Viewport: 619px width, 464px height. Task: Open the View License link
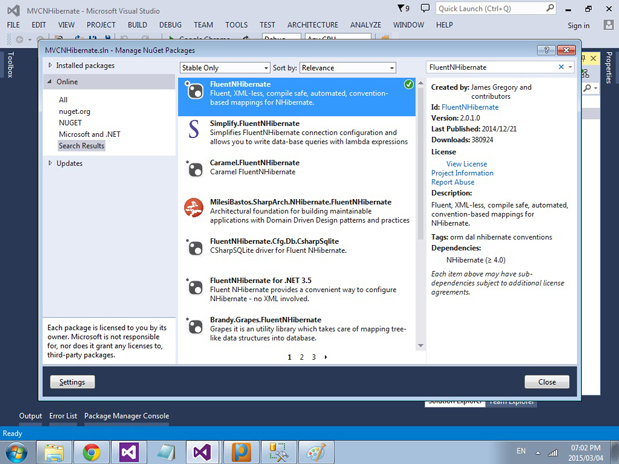coord(467,164)
